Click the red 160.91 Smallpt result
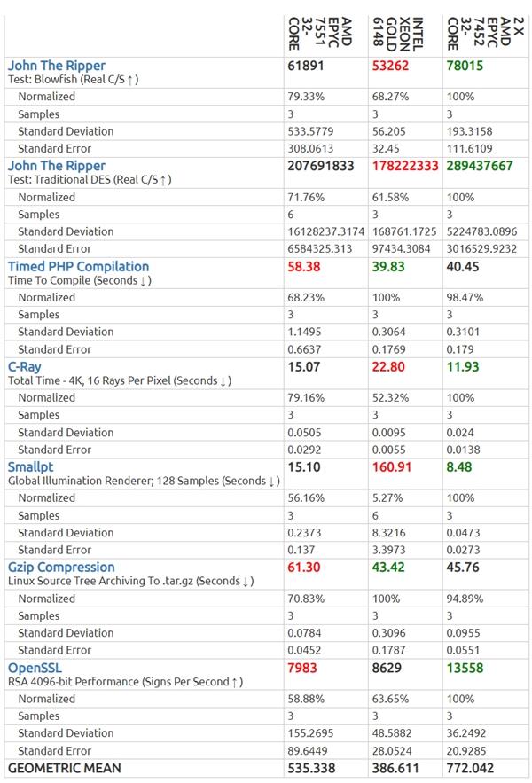The image size is (532, 783). tap(393, 466)
